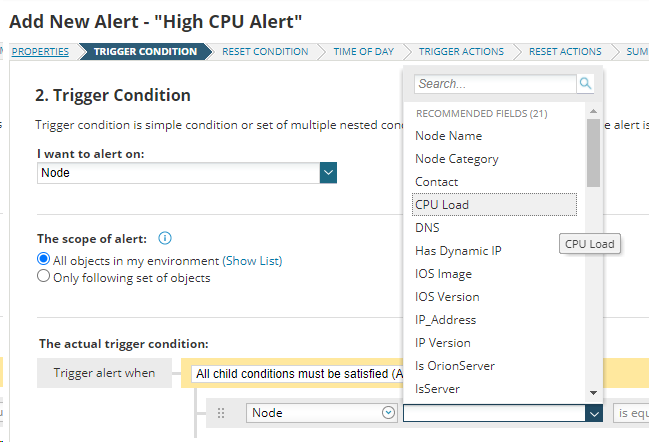Expand the Node object type selector
649x442 pixels.
tap(388, 413)
